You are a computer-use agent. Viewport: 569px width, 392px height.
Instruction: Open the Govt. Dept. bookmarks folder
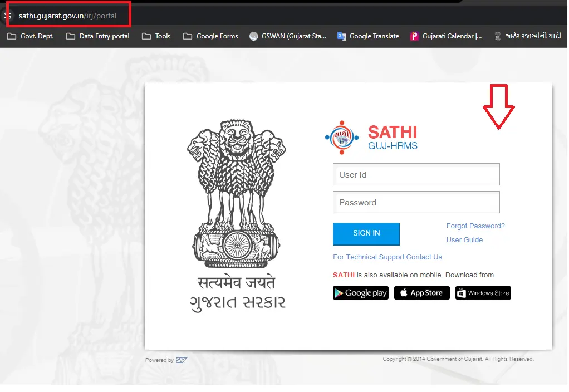pyautogui.click(x=31, y=36)
